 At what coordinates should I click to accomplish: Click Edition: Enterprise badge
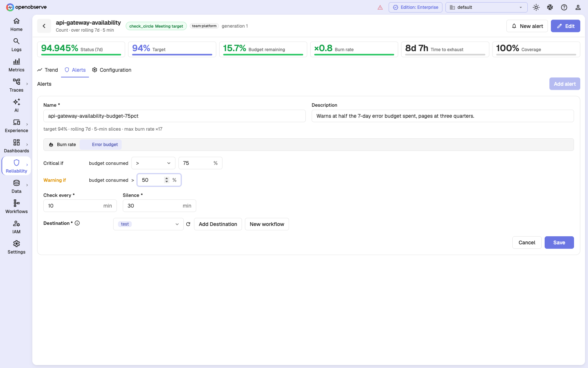(x=416, y=7)
